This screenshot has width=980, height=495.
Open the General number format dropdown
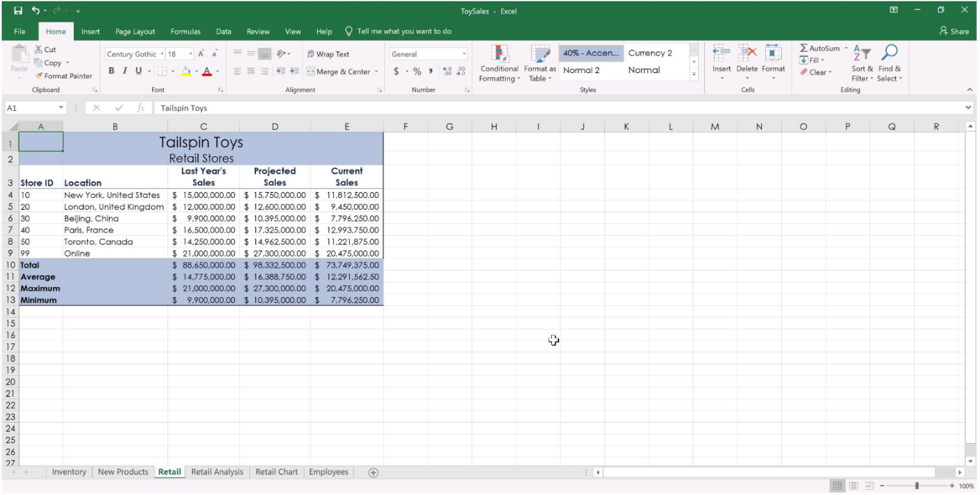pyautogui.click(x=464, y=54)
